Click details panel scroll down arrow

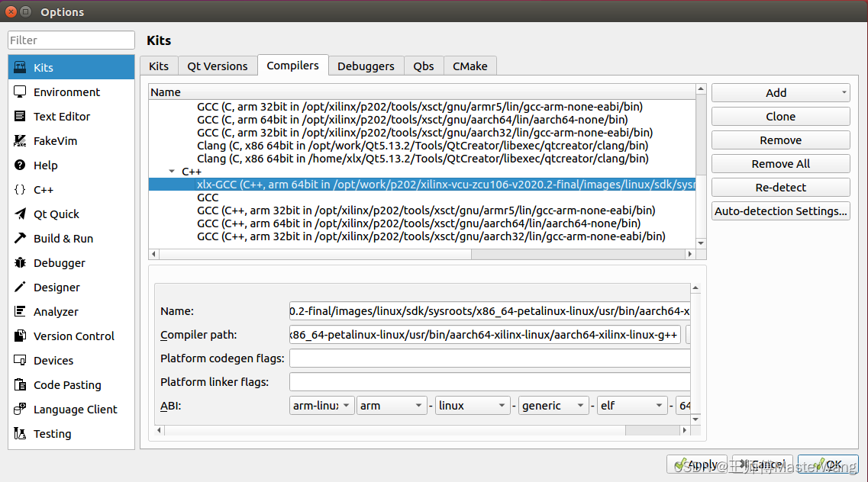(x=695, y=419)
